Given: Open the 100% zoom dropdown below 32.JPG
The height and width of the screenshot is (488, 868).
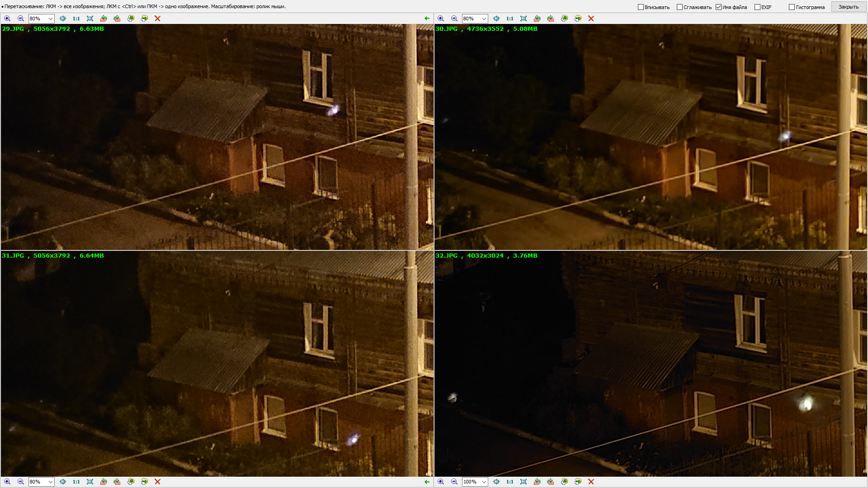Looking at the screenshot, I should (x=484, y=482).
